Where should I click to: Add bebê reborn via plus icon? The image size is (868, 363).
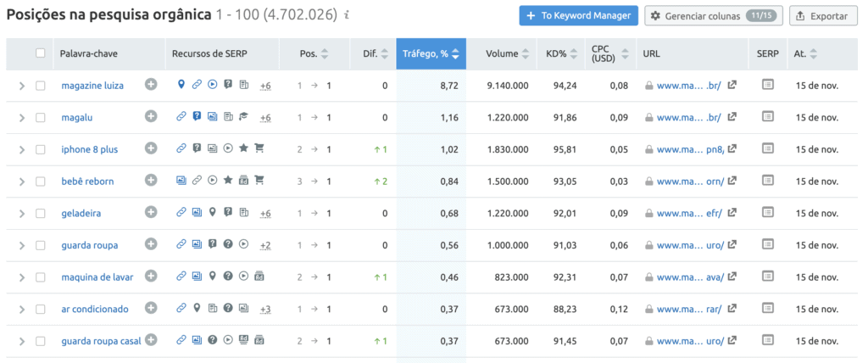click(151, 180)
